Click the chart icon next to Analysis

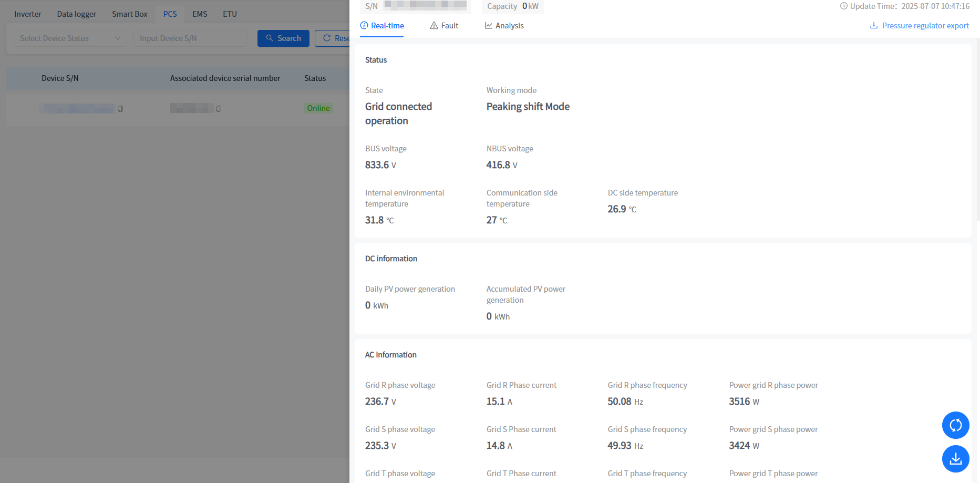[x=489, y=26]
